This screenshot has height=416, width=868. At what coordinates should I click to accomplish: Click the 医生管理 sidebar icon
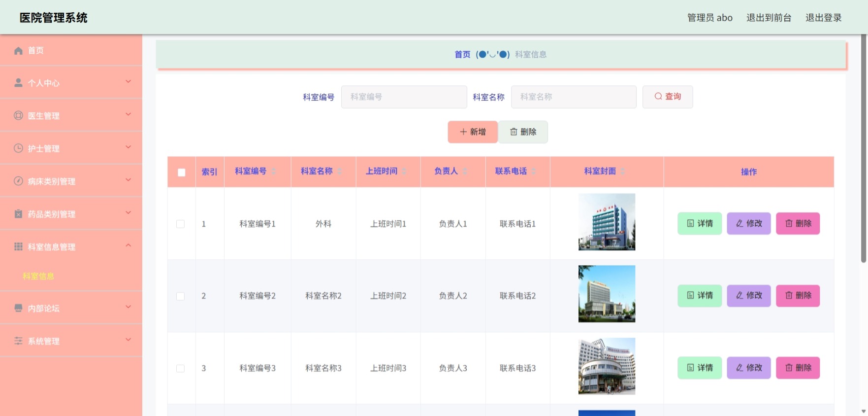18,115
